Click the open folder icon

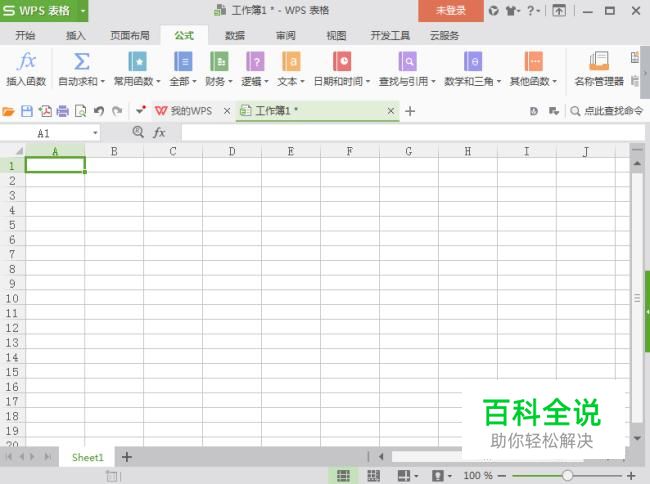(9, 111)
